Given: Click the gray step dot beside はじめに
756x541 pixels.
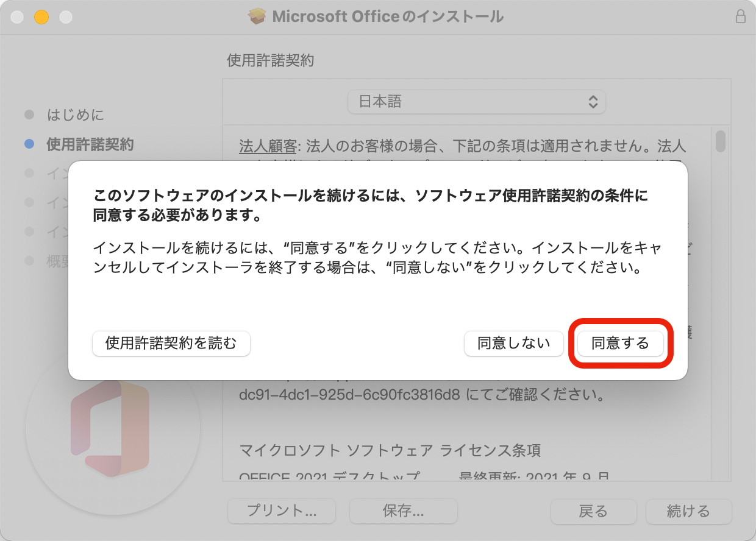Looking at the screenshot, I should tap(29, 115).
